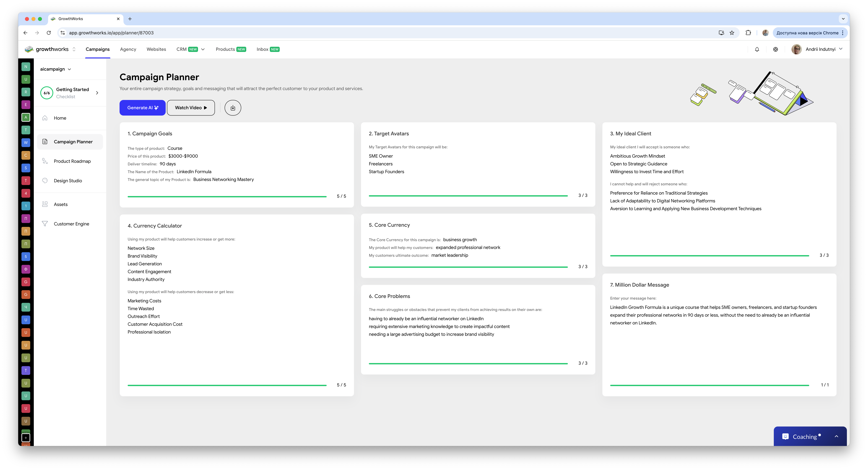Click the Generate AI button
Viewport: 868px width, 470px height.
point(143,108)
